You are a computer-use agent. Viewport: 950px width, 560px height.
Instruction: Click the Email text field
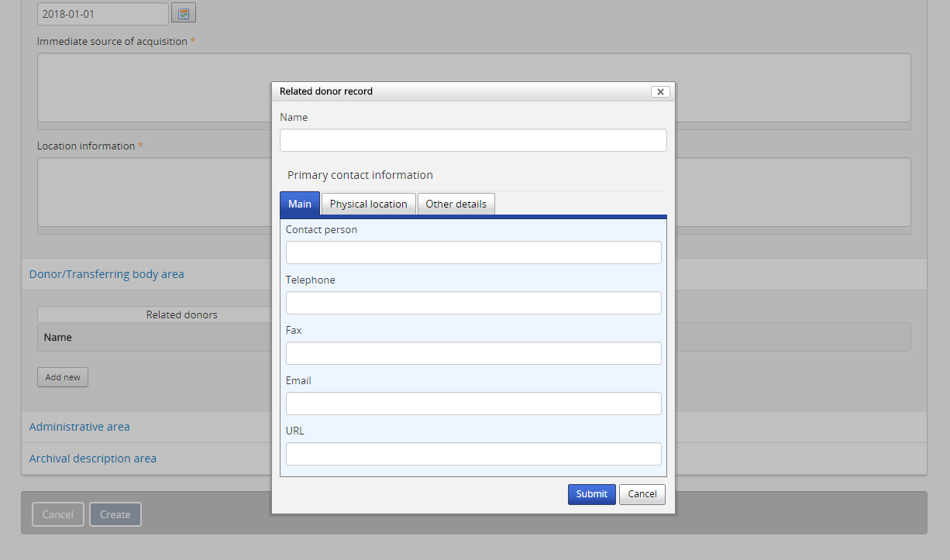[x=473, y=404]
